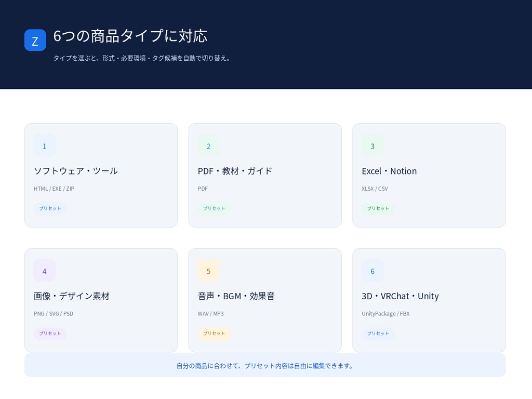Click the blue Z logo icon
Viewport: 532px width, 399px height.
click(x=35, y=40)
